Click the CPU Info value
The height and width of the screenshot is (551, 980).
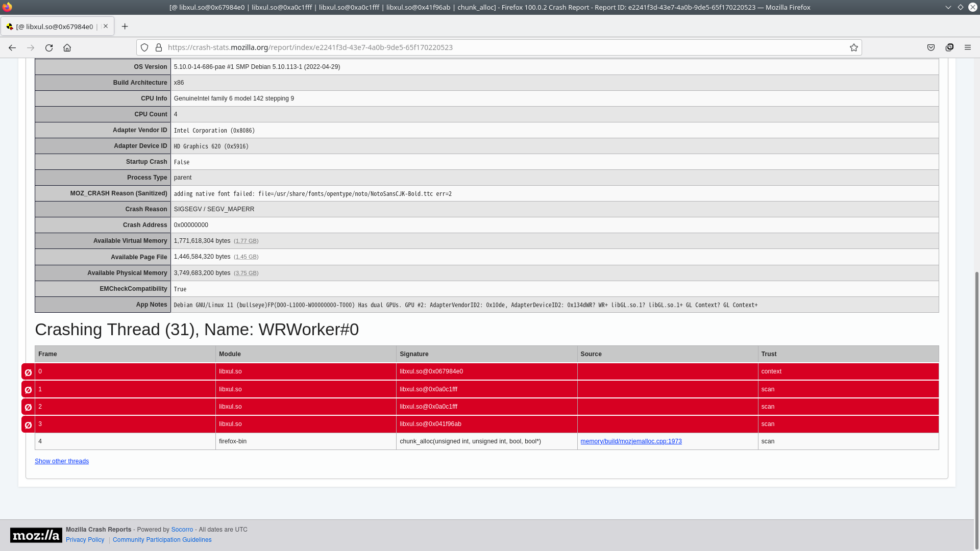pos(234,98)
